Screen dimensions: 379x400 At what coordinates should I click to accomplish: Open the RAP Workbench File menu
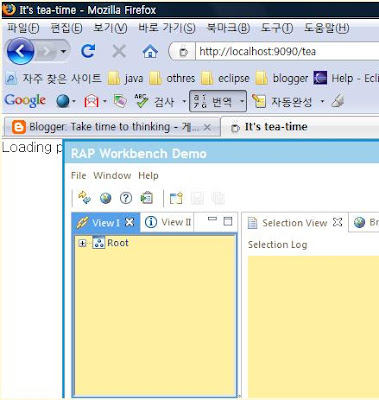(x=78, y=176)
